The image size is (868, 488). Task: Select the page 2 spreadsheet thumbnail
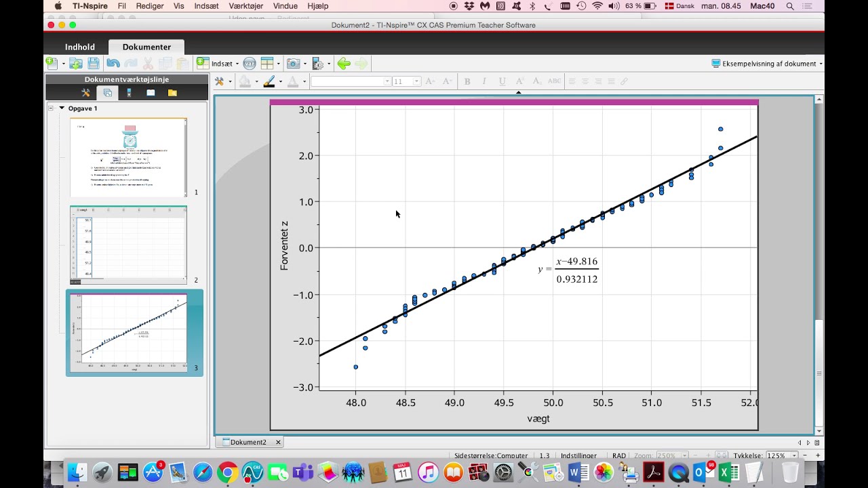click(x=128, y=245)
